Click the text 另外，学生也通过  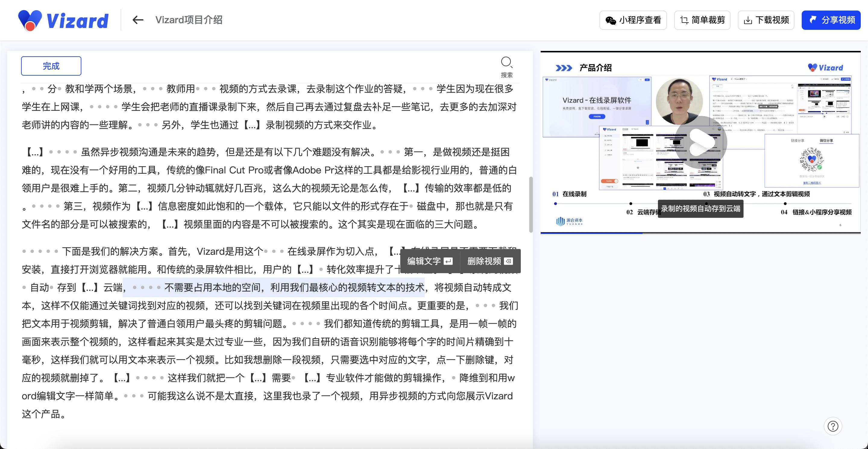200,125
